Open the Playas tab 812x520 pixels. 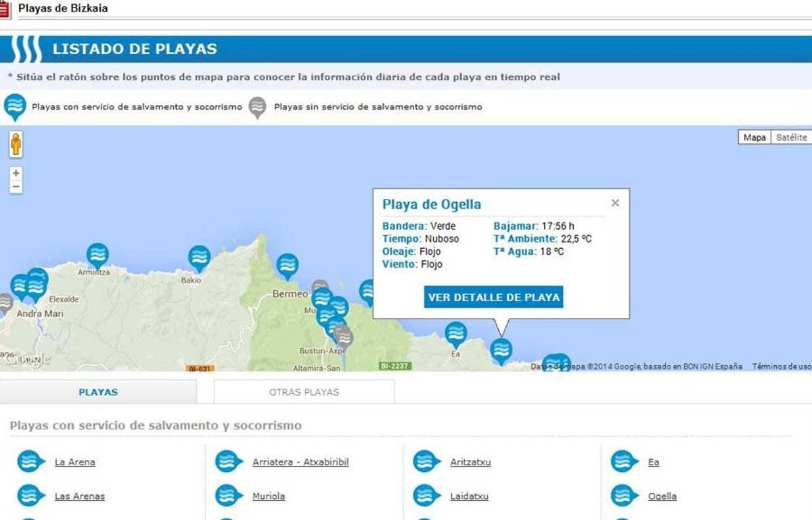98,392
